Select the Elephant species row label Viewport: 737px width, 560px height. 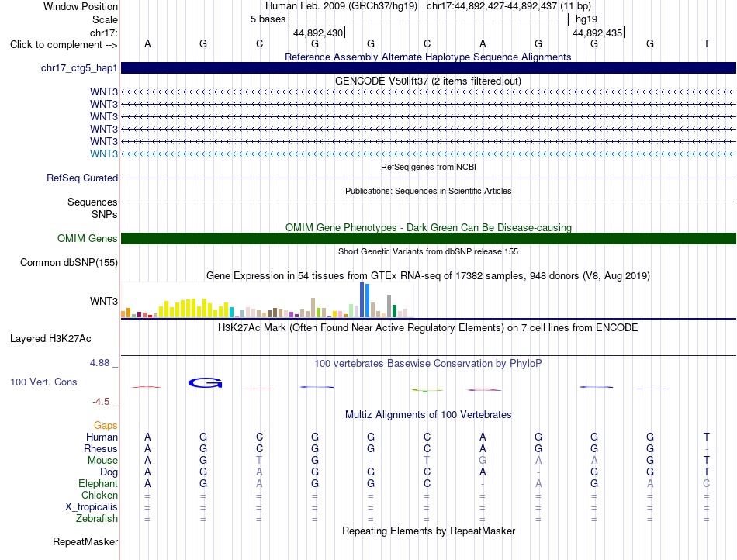(99, 483)
